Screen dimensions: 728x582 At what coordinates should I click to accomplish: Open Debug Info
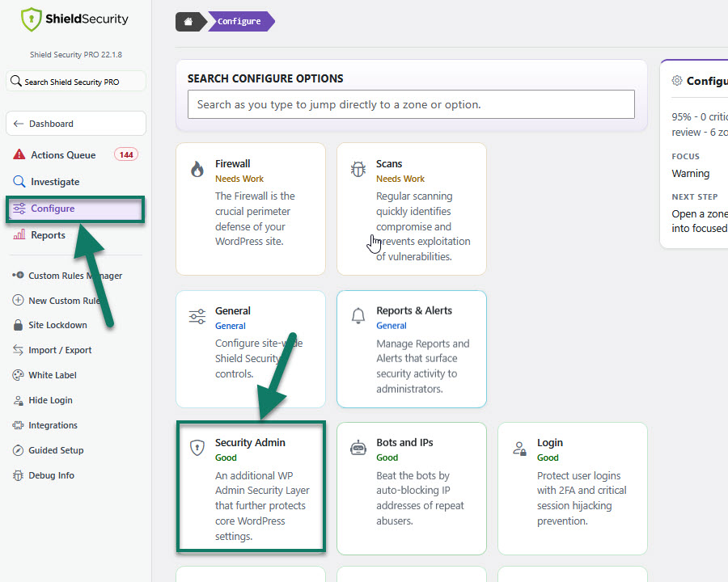click(x=51, y=475)
